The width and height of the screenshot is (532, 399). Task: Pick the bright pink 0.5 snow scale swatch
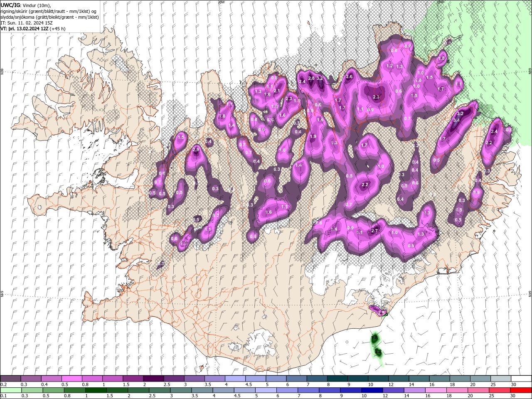71,379
